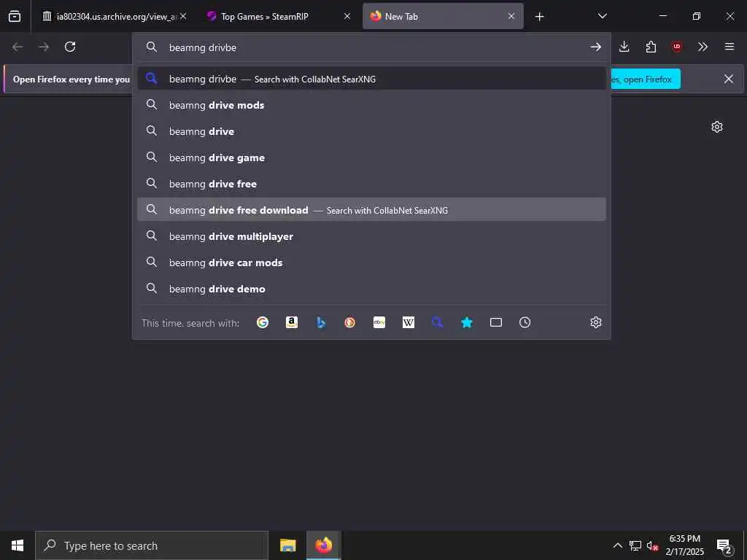Image resolution: width=747 pixels, height=560 pixels.
Task: Search this time with eBay
Action: [x=379, y=322]
